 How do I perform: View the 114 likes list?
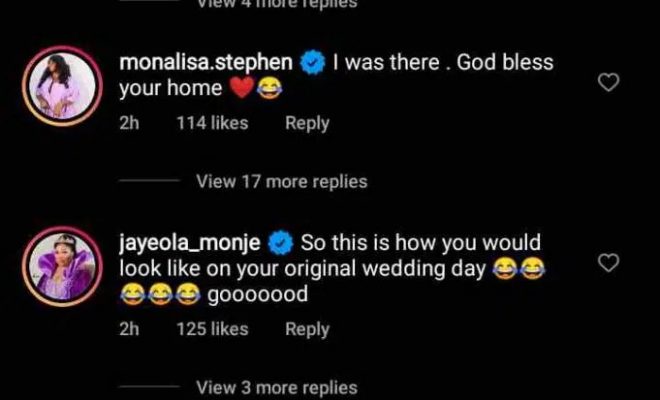tap(213, 123)
